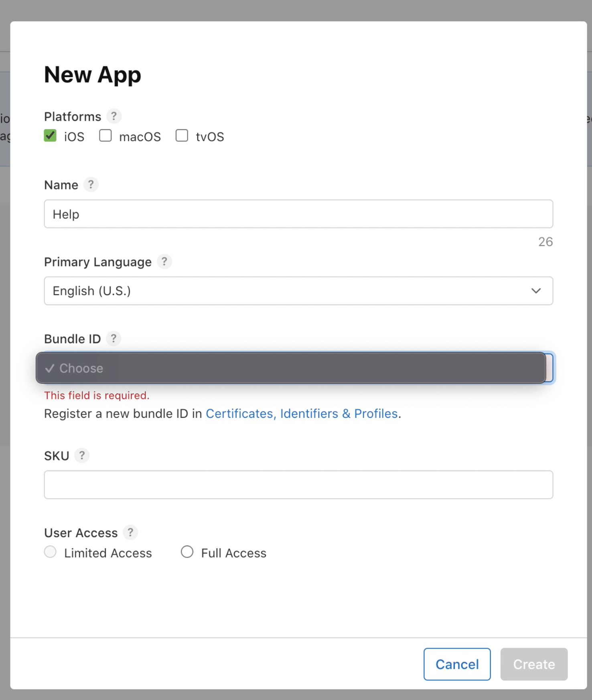Click the Platforms help question mark icon
This screenshot has width=592, height=700.
114,116
